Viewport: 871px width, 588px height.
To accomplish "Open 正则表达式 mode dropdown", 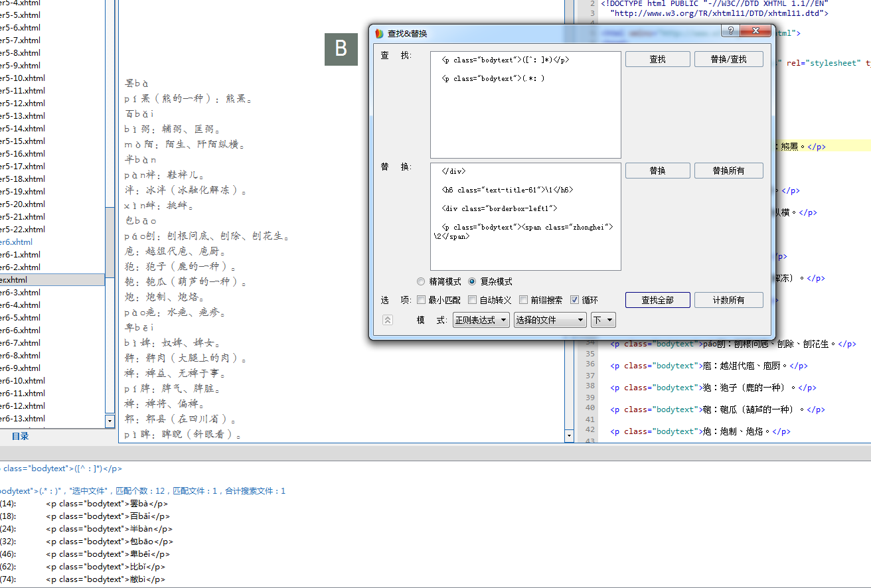I will [481, 320].
